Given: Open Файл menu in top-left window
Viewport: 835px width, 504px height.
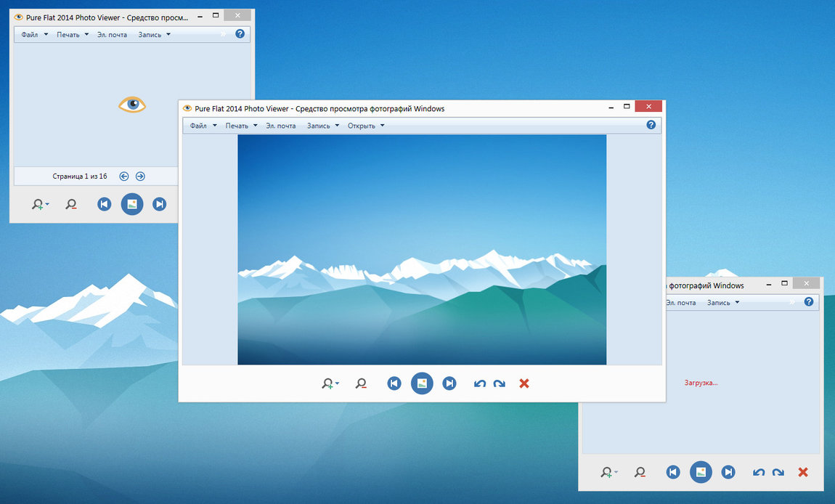Looking at the screenshot, I should pos(29,35).
